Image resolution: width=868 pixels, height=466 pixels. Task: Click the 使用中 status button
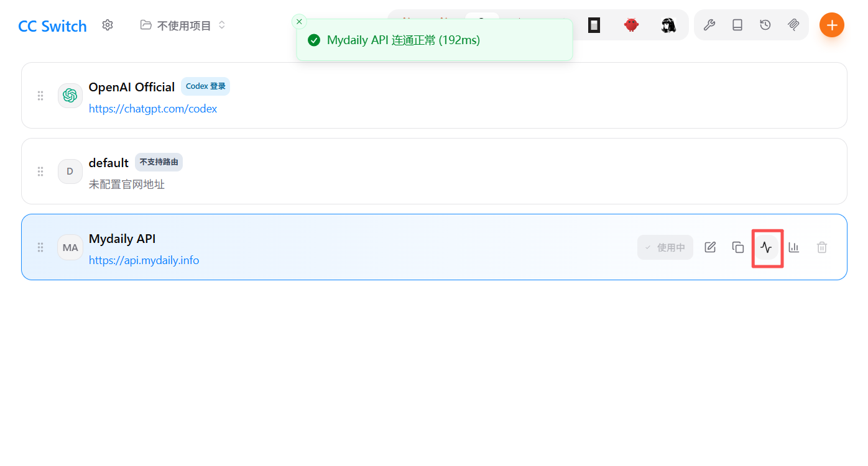click(x=665, y=247)
